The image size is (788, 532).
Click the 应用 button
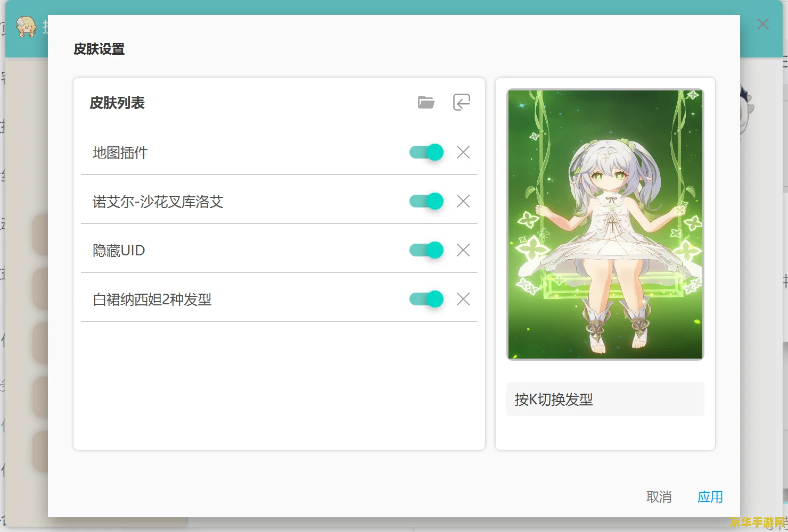pyautogui.click(x=710, y=497)
